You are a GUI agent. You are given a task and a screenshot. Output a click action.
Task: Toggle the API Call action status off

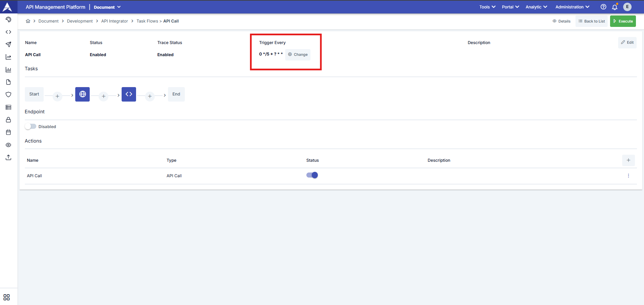point(312,175)
